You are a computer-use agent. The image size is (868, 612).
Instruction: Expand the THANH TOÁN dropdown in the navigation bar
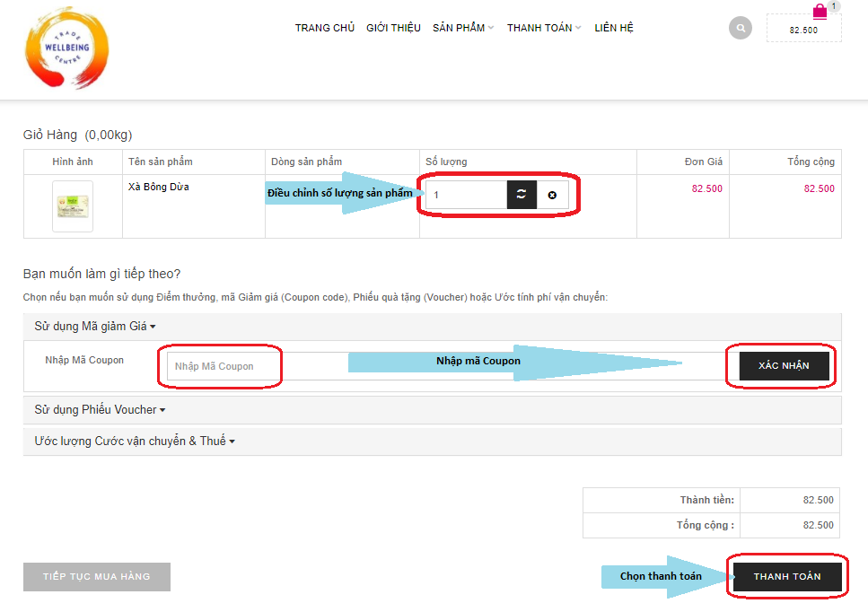[x=544, y=28]
